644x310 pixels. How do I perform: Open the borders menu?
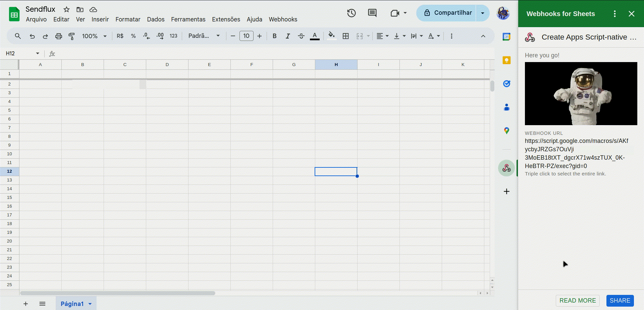pos(346,36)
